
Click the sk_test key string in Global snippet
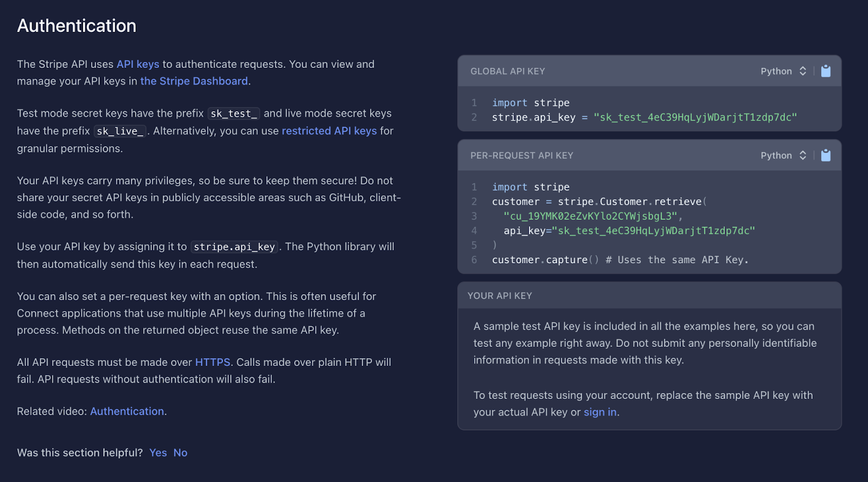tap(695, 117)
